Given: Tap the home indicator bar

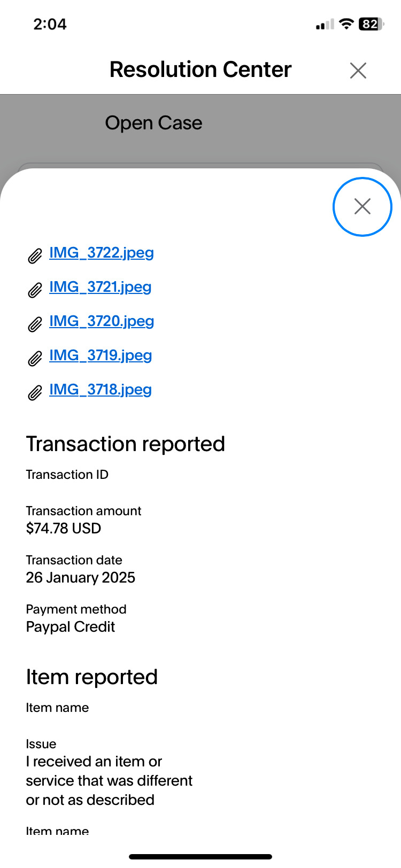Looking at the screenshot, I should (200, 857).
